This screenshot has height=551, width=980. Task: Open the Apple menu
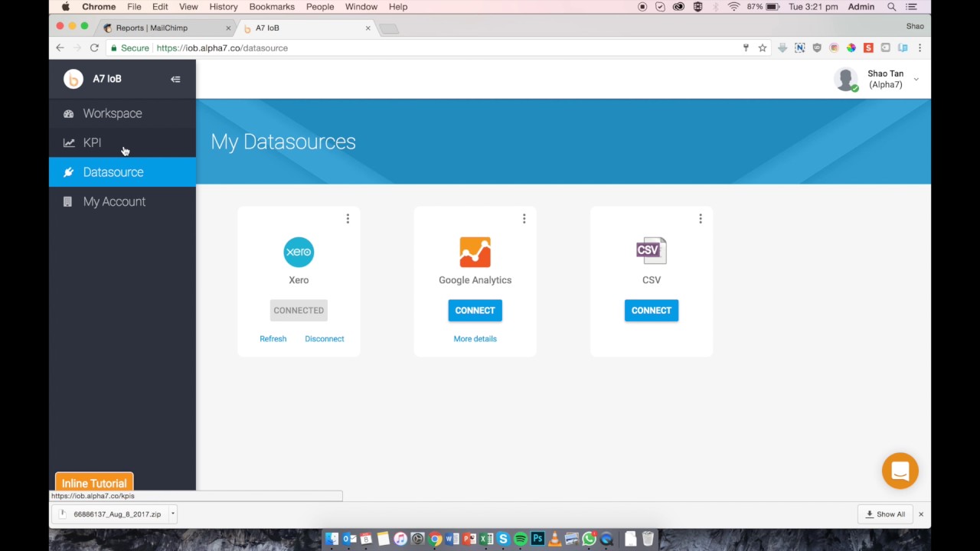click(x=66, y=7)
